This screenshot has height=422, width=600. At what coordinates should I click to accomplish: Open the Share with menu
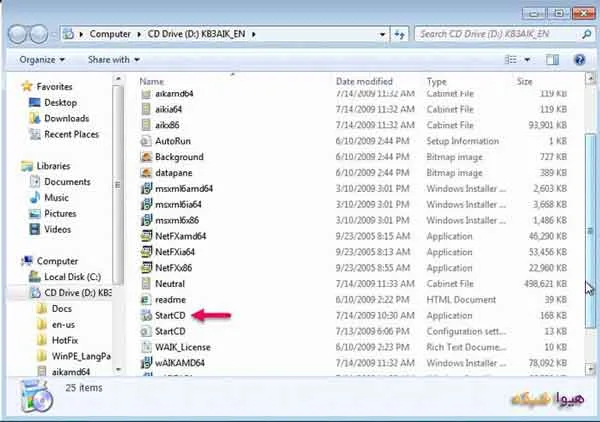[x=113, y=60]
